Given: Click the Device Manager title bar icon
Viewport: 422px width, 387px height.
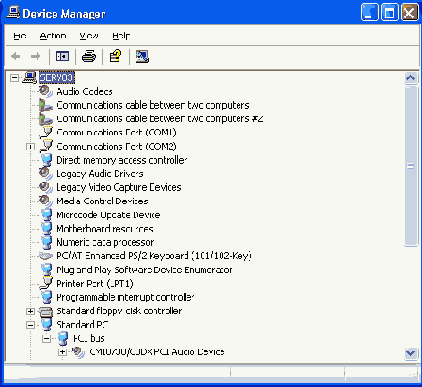Looking at the screenshot, I should 13,13.
